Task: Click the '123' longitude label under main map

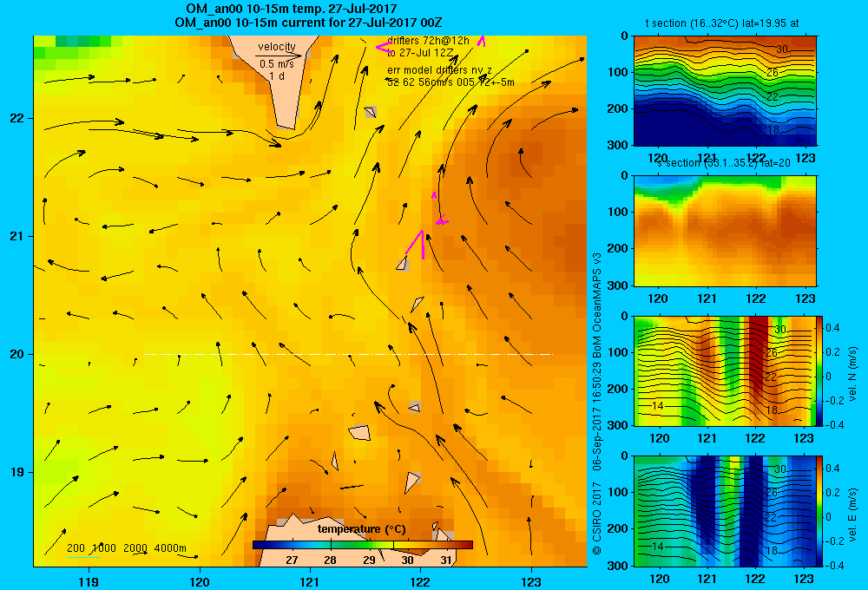Action: coord(531,582)
